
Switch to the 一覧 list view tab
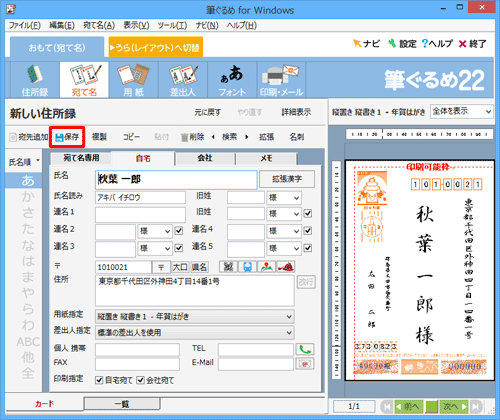(122, 404)
